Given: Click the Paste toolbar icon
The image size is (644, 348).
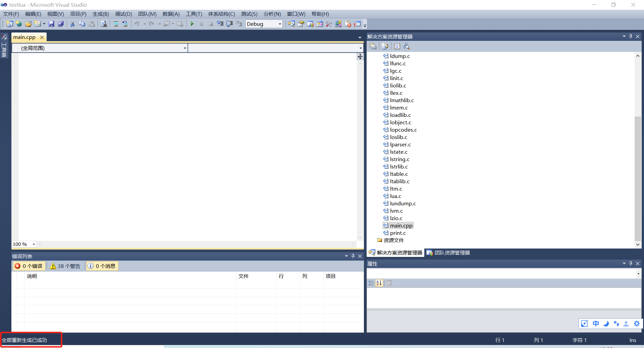Looking at the screenshot, I should click(91, 24).
